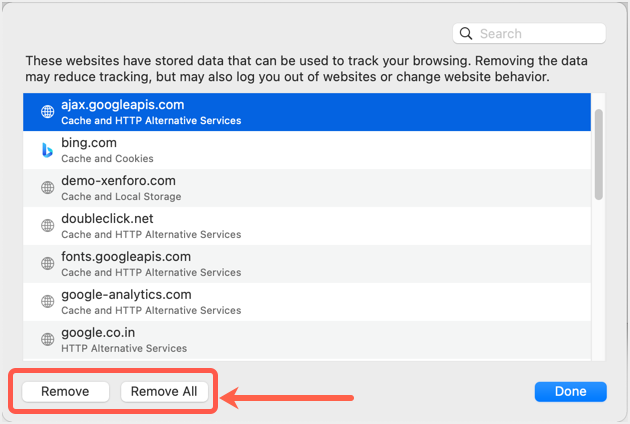This screenshot has height=424, width=630.
Task: Click the Remove All button
Action: click(x=164, y=391)
